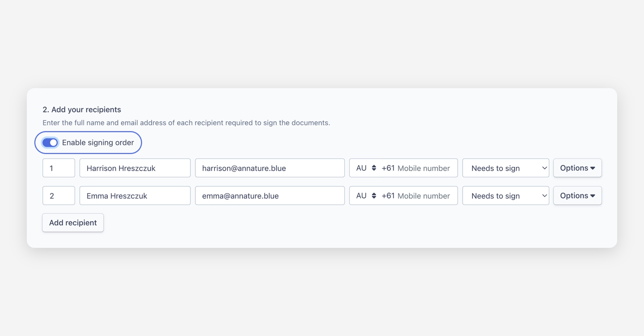Viewport: 644px width, 336px height.
Task: Click the AU country stepper arrows for Emma
Action: pyautogui.click(x=374, y=196)
